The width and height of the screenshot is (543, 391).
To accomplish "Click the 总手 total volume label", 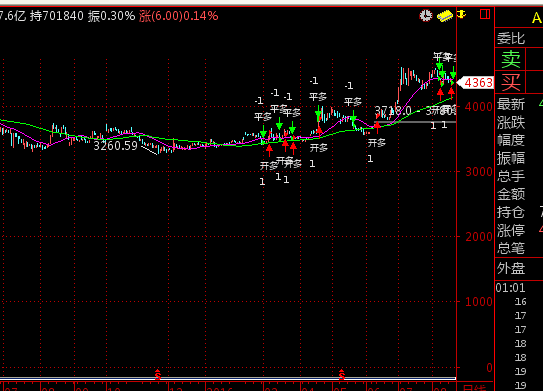I will (511, 176).
